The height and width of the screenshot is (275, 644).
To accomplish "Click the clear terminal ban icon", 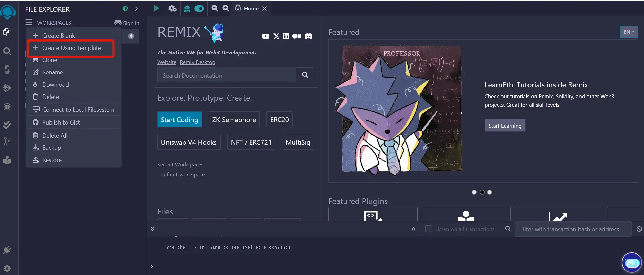I will point(639,229).
